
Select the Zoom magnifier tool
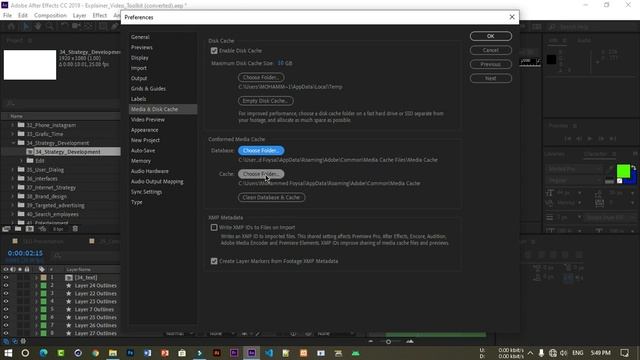tap(50, 27)
